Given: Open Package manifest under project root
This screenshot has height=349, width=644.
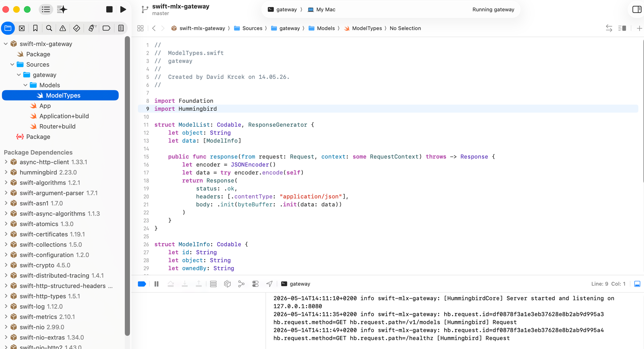Looking at the screenshot, I should pos(38,54).
